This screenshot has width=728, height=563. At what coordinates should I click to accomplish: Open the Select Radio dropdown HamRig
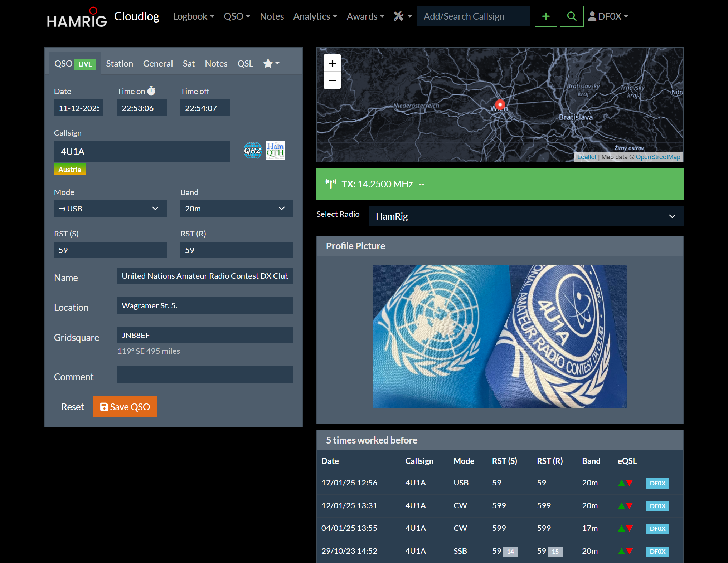coord(526,216)
